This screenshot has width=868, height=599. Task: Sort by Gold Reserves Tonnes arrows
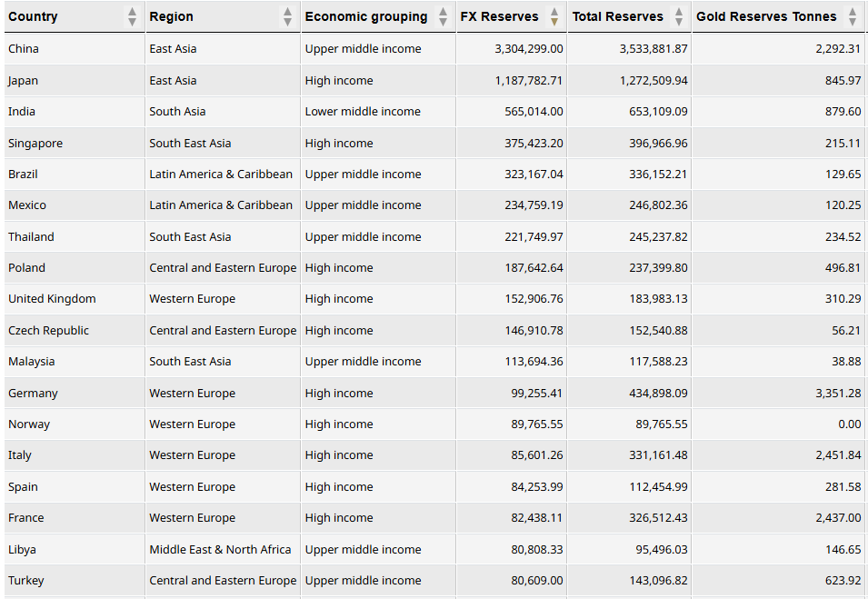pyautogui.click(x=853, y=16)
